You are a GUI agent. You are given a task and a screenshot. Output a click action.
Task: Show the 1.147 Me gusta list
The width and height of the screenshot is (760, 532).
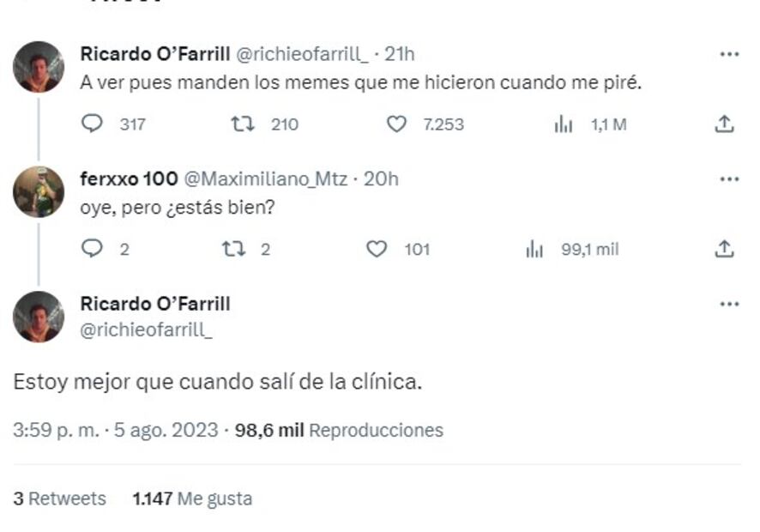(192, 499)
